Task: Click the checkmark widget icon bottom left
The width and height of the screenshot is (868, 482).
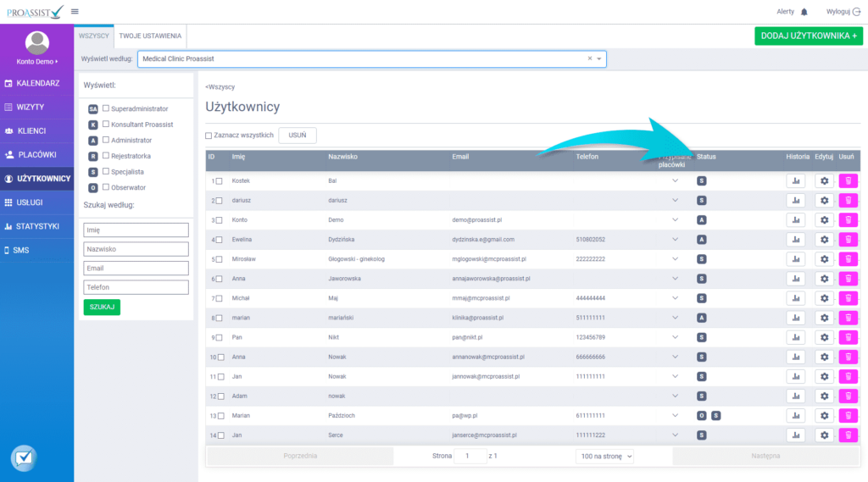Action: (x=24, y=457)
